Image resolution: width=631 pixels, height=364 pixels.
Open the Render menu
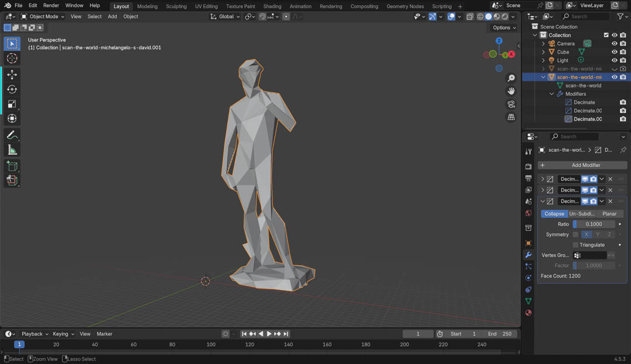click(51, 5)
